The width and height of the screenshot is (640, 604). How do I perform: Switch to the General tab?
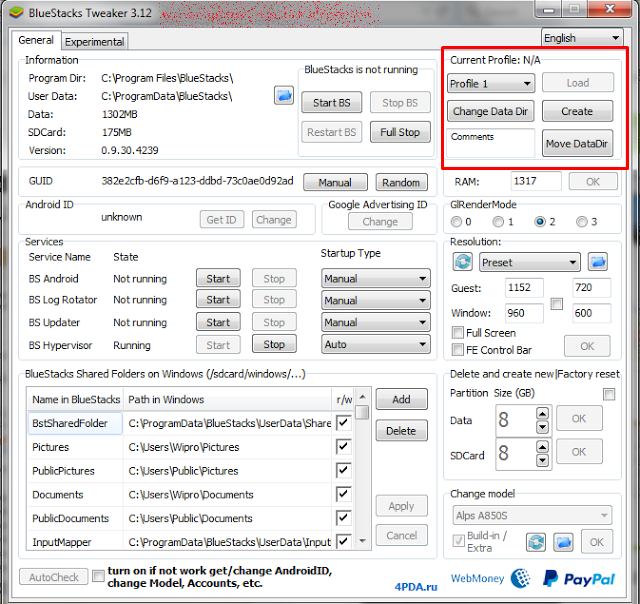click(36, 40)
